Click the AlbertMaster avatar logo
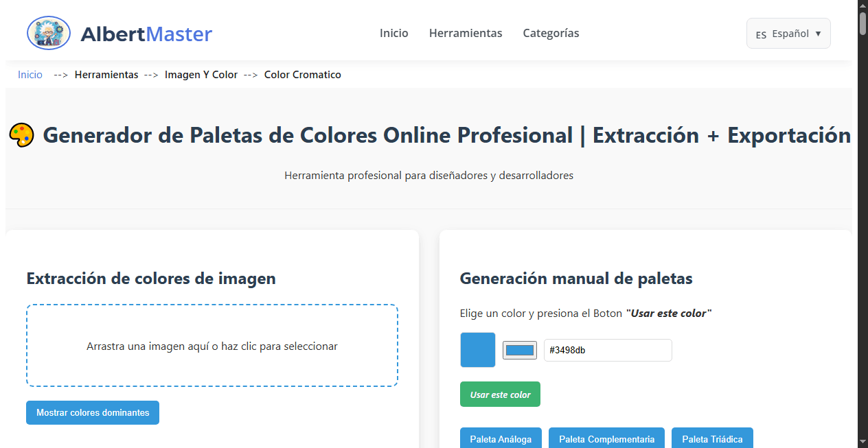Image resolution: width=868 pixels, height=448 pixels. pyautogui.click(x=48, y=32)
